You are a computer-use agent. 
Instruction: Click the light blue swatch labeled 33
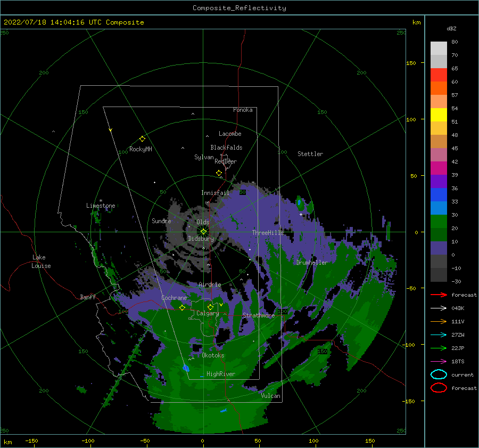pos(439,208)
